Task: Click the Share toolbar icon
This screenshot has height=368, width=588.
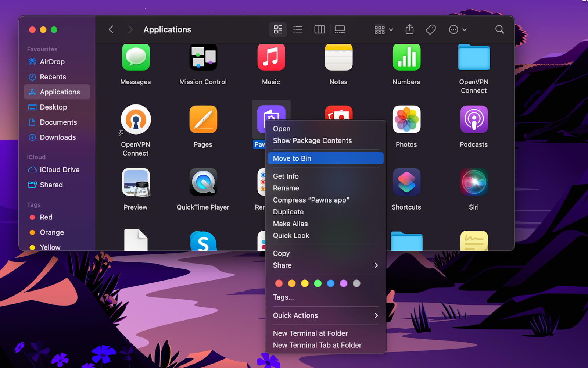Action: 409,29
